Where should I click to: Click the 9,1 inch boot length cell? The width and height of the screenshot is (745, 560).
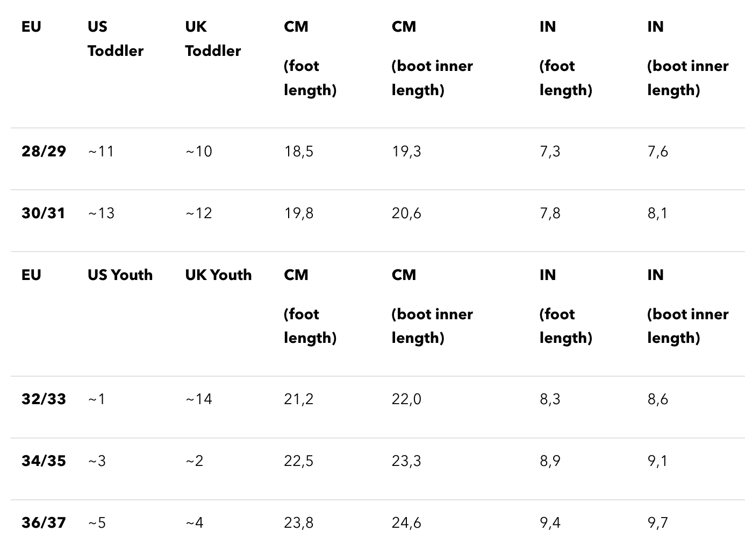point(657,461)
